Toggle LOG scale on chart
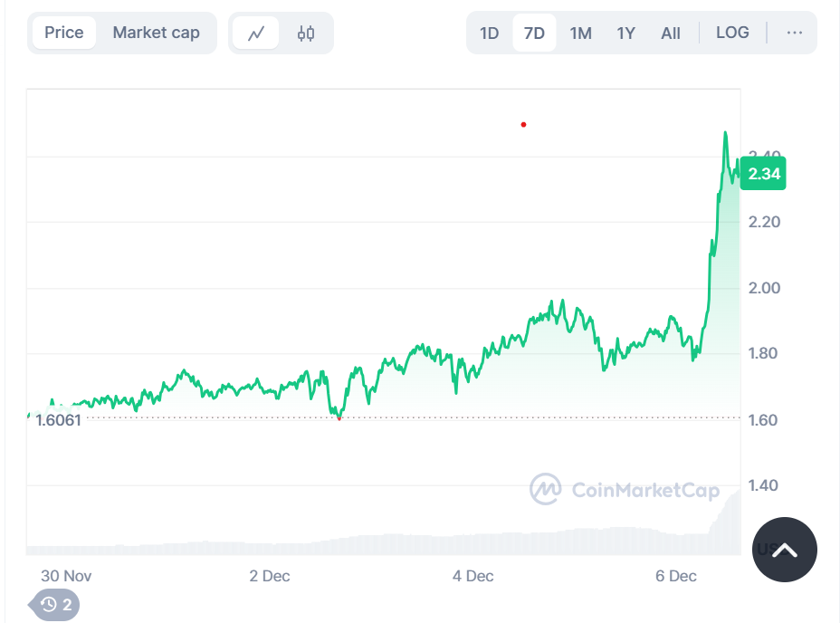Screen dimensions: 840x623 point(732,33)
